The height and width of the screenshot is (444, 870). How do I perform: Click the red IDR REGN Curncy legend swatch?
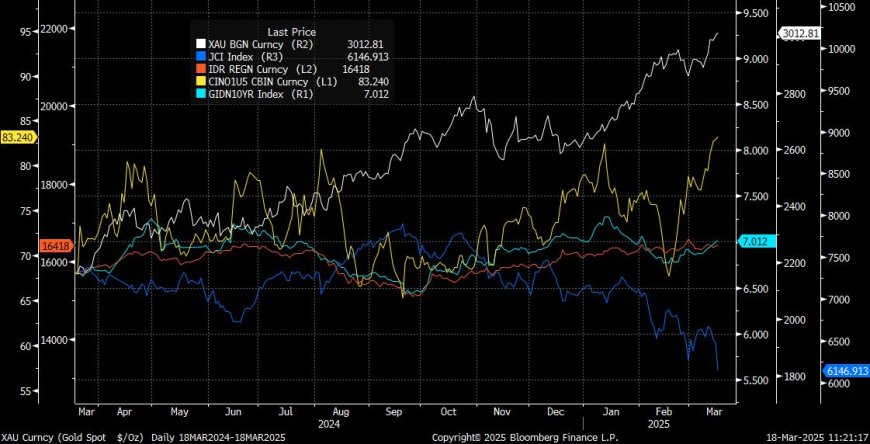point(200,70)
